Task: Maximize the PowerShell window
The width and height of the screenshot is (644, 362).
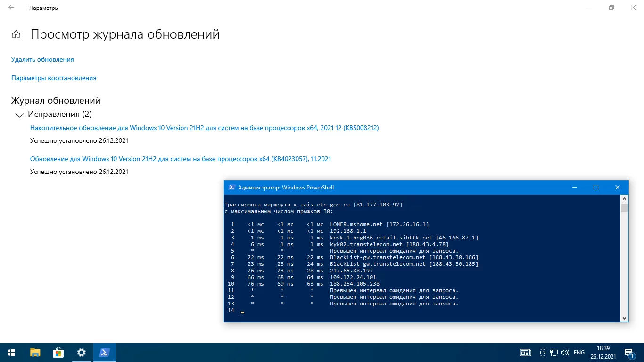Action: point(596,187)
